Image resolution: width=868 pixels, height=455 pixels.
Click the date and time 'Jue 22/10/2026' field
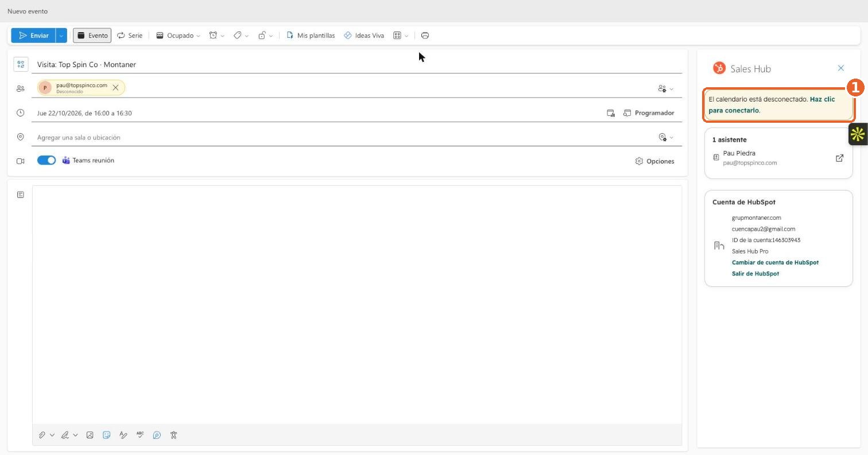316,113
